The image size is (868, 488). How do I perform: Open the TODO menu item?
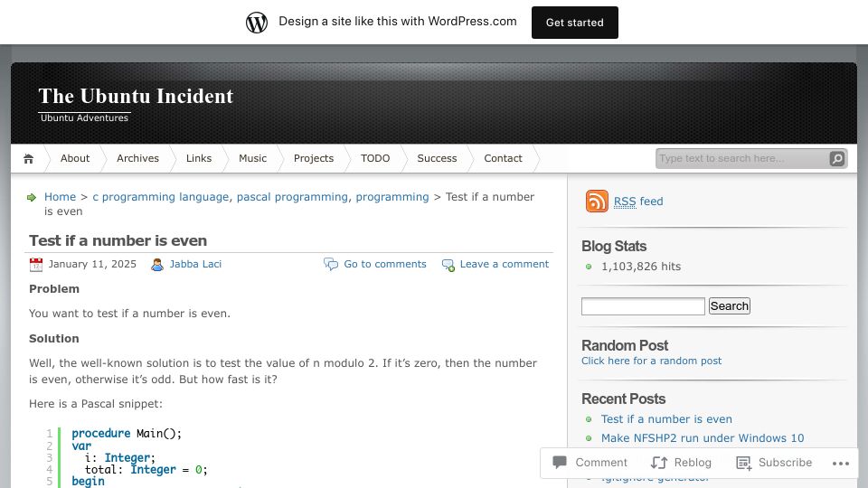(x=375, y=158)
